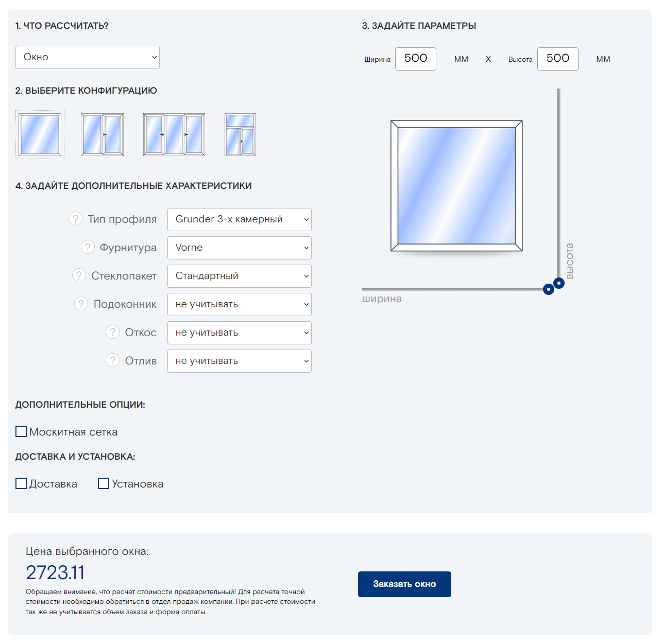Tick the Доставка checkbox
The image size is (663, 644).
coord(21,483)
